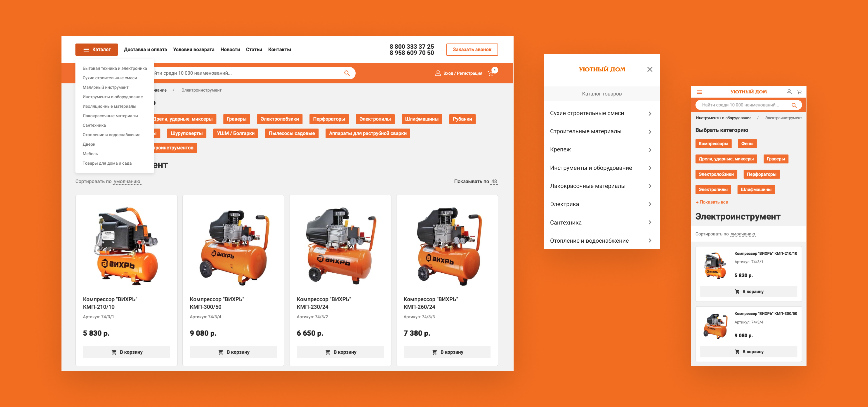The height and width of the screenshot is (407, 868).
Task: Click the mobile header user account icon
Action: 789,92
